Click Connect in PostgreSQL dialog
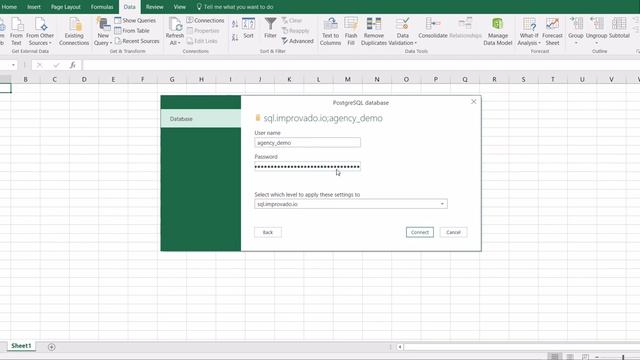 click(x=420, y=232)
